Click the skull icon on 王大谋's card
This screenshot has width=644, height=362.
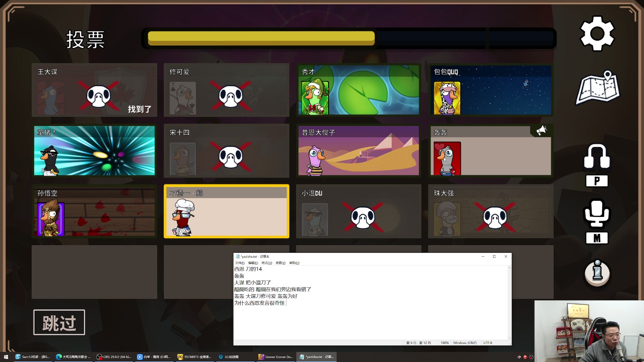tap(99, 96)
